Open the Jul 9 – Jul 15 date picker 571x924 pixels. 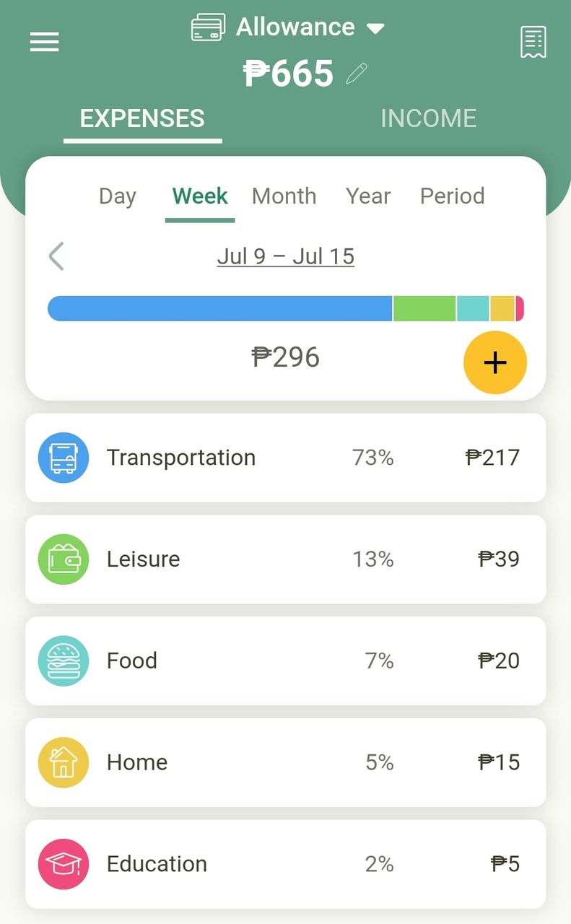point(286,256)
